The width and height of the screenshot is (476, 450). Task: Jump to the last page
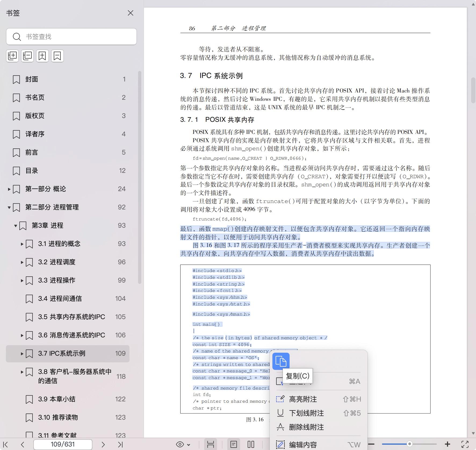coord(120,444)
